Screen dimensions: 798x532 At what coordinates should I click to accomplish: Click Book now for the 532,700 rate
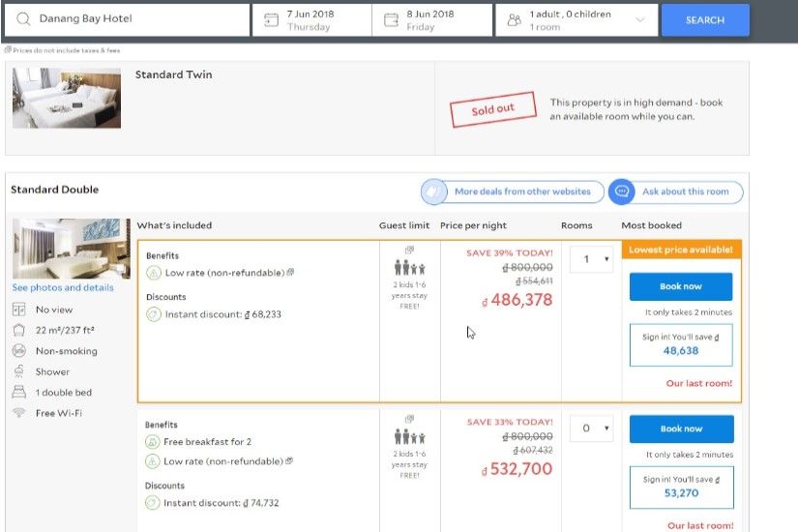point(682,429)
